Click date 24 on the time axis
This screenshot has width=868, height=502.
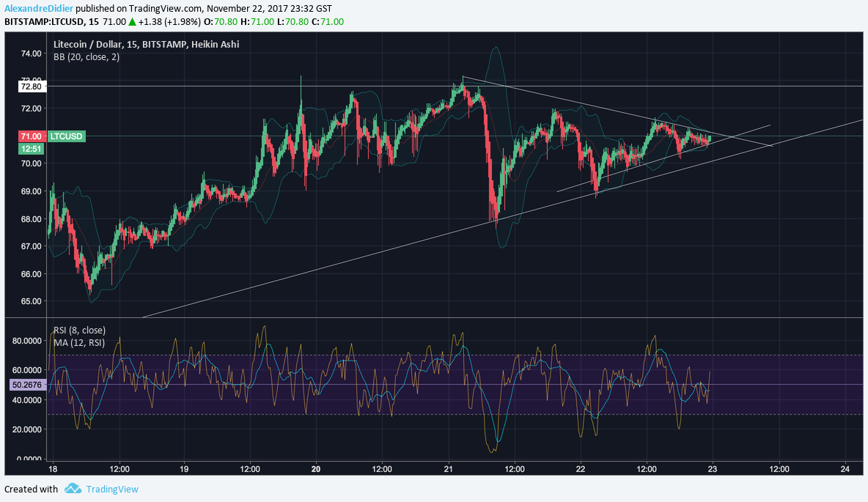[845, 469]
